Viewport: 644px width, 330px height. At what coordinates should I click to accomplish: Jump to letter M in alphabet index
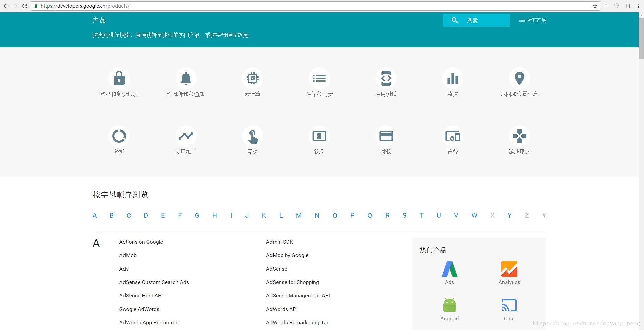point(299,216)
